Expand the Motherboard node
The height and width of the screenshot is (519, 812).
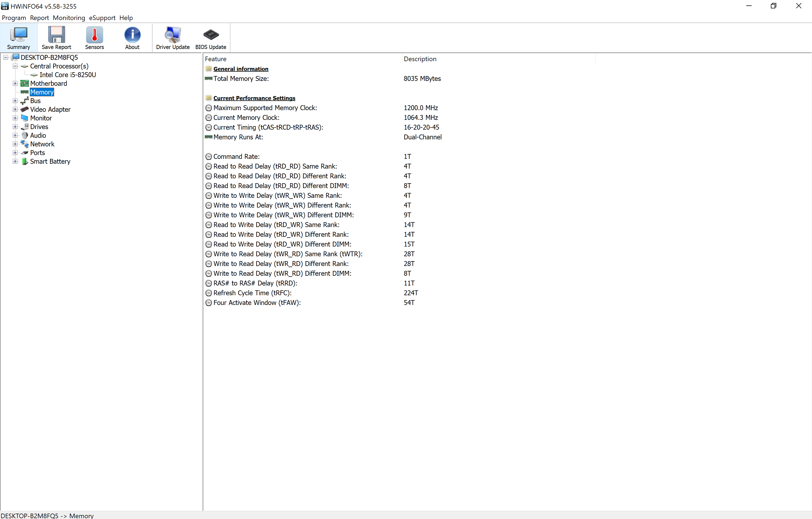[x=15, y=83]
